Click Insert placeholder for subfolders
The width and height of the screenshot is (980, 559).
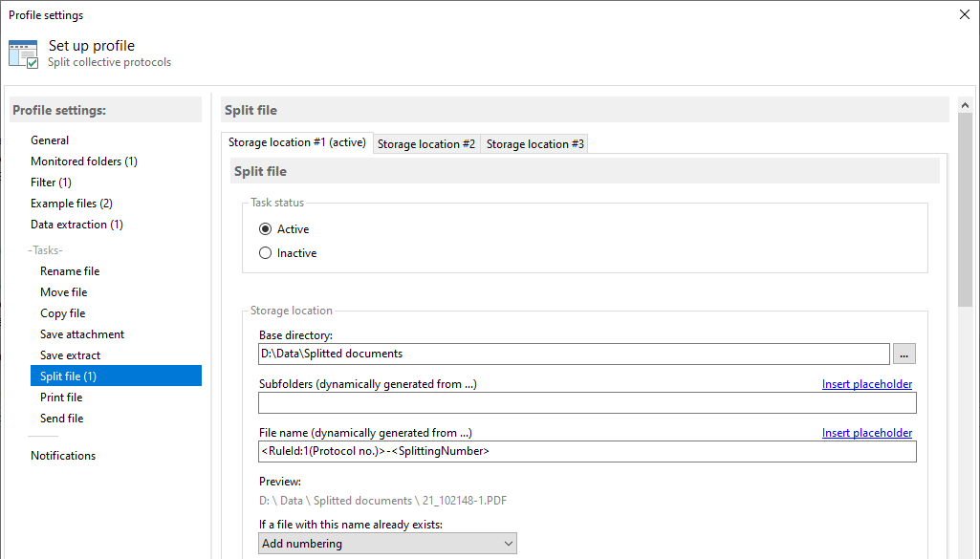(x=866, y=383)
